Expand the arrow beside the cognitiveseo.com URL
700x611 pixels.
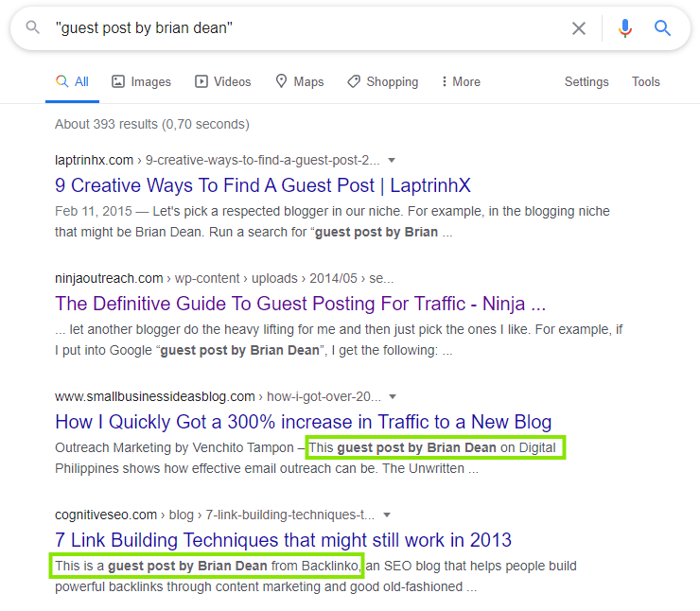[387, 515]
